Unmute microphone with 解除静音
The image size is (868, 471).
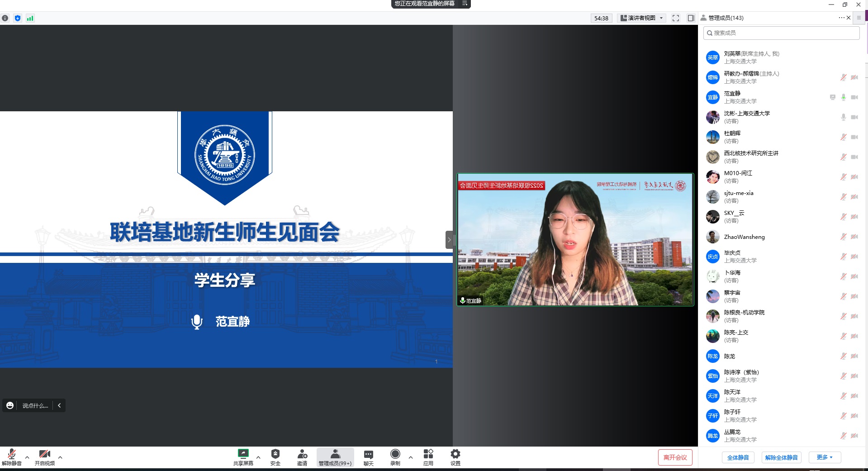(x=12, y=457)
